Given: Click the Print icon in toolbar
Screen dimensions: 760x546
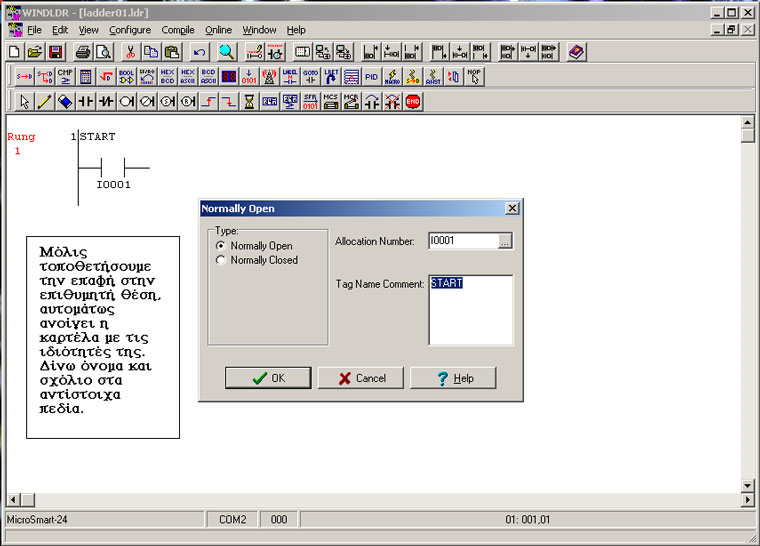Looking at the screenshot, I should 83,52.
